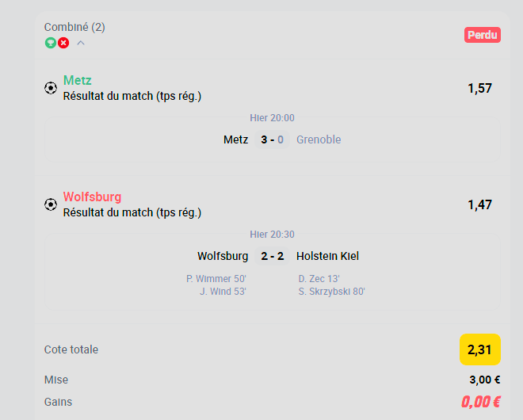Image resolution: width=523 pixels, height=420 pixels.
Task: Click the Metz 3 - 0 score box
Action: (x=272, y=139)
